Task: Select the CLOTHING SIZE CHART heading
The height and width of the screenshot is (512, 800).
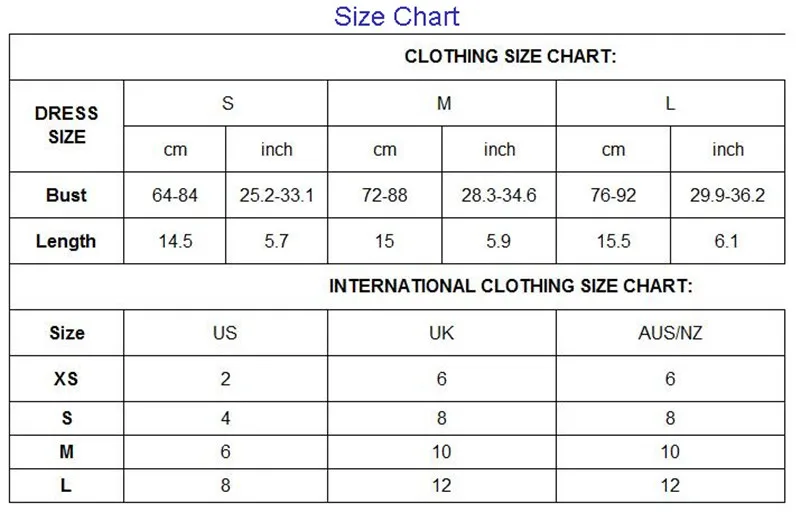Action: click(x=510, y=57)
